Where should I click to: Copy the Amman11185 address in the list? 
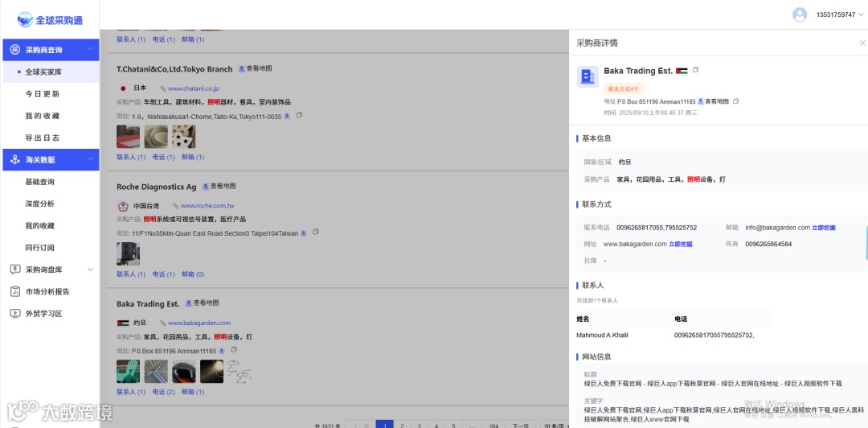point(234,350)
